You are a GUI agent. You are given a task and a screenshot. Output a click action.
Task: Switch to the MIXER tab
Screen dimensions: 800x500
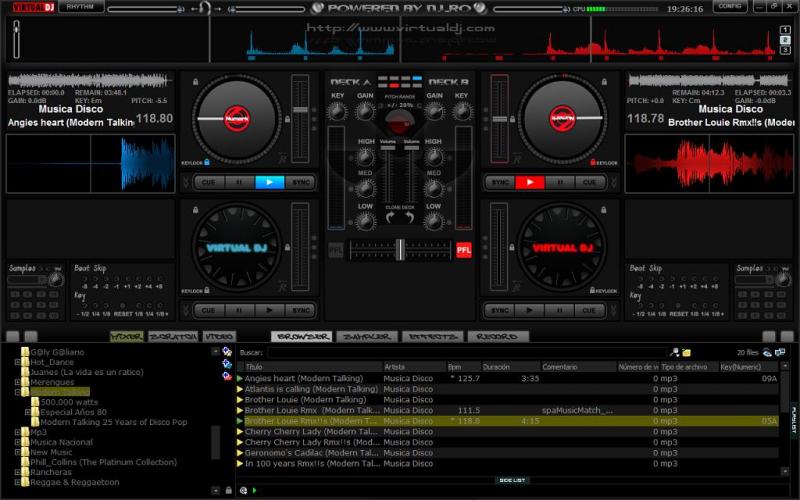point(127,337)
